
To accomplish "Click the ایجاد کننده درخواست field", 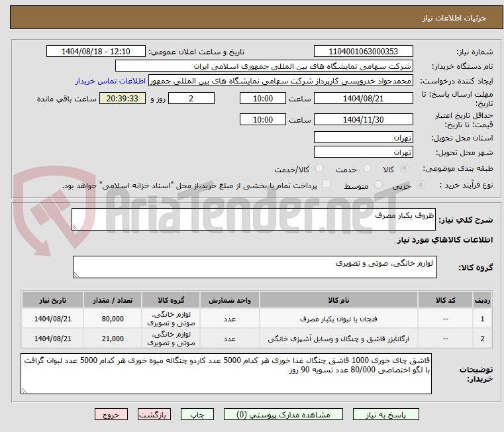I will [281, 81].
